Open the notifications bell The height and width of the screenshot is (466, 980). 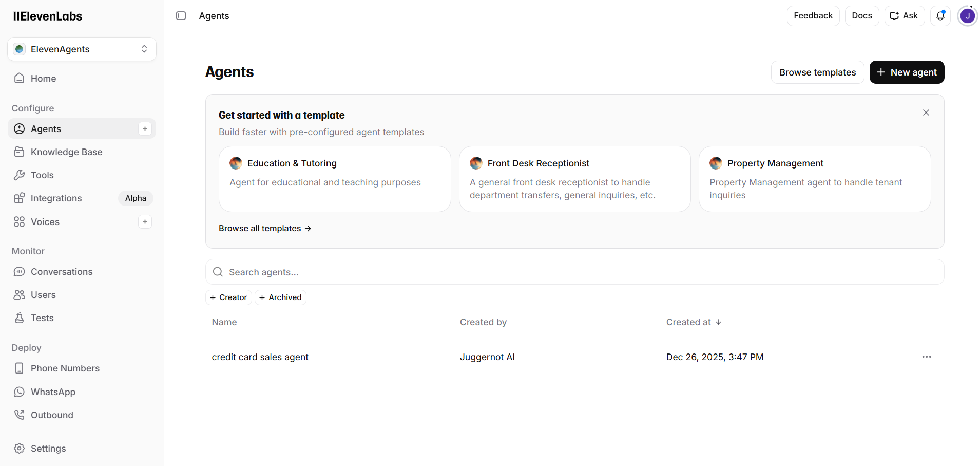pos(940,16)
